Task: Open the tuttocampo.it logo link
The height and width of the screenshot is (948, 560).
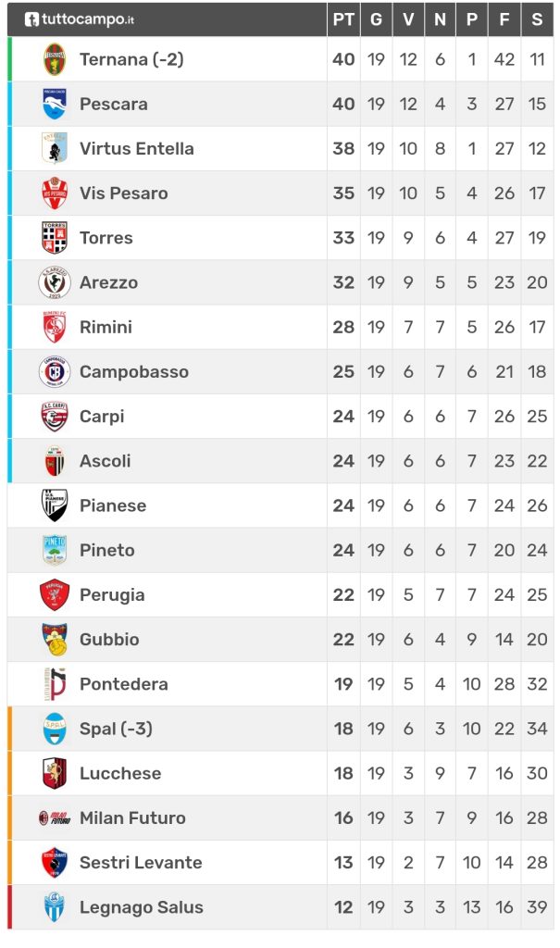Action: coord(80,19)
